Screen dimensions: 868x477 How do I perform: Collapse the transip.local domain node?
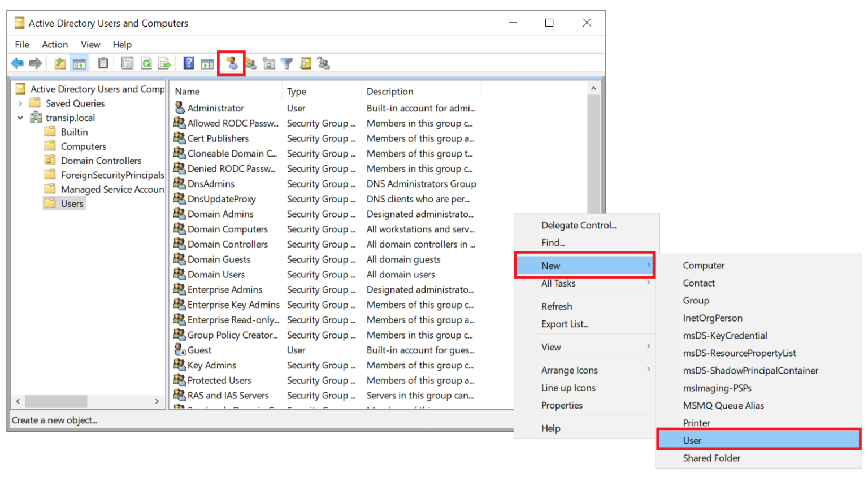coord(21,117)
